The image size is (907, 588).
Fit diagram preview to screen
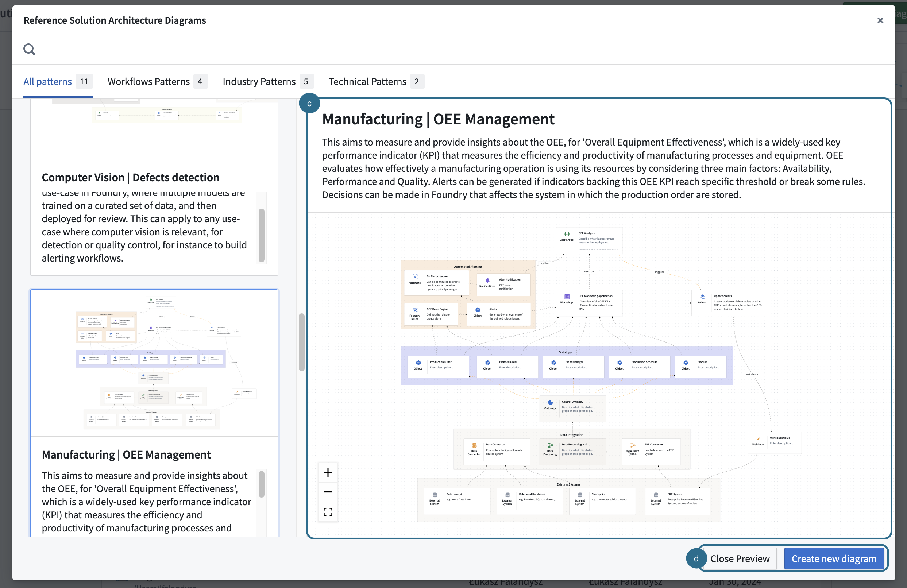tap(328, 511)
